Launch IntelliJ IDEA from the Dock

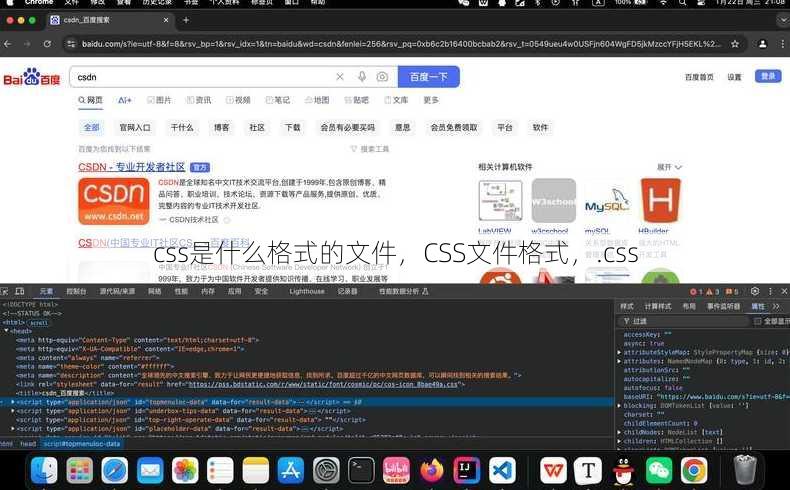click(467, 471)
